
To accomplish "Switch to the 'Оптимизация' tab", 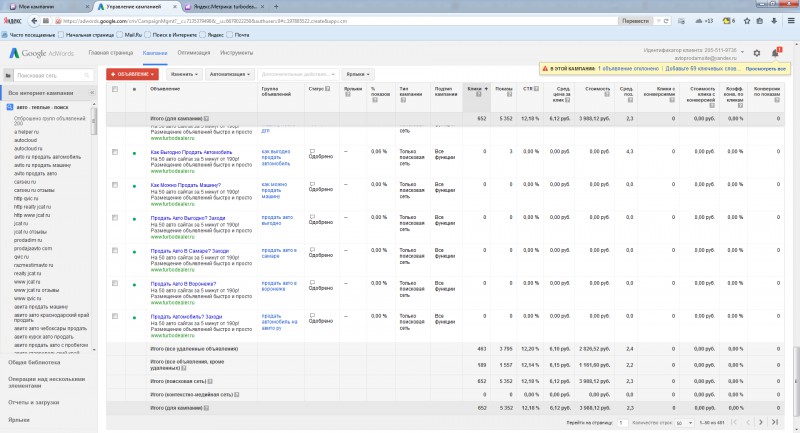I will pos(194,52).
